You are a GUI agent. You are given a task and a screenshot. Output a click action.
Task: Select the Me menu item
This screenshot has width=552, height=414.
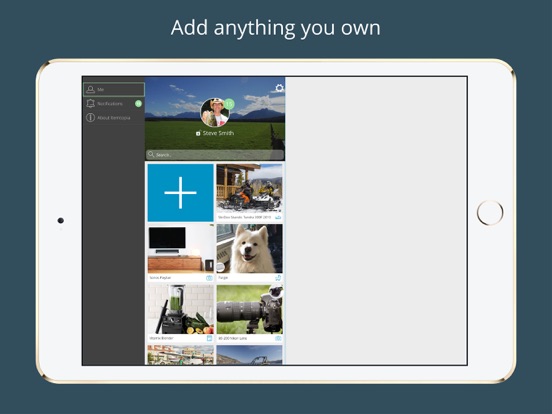(x=114, y=89)
